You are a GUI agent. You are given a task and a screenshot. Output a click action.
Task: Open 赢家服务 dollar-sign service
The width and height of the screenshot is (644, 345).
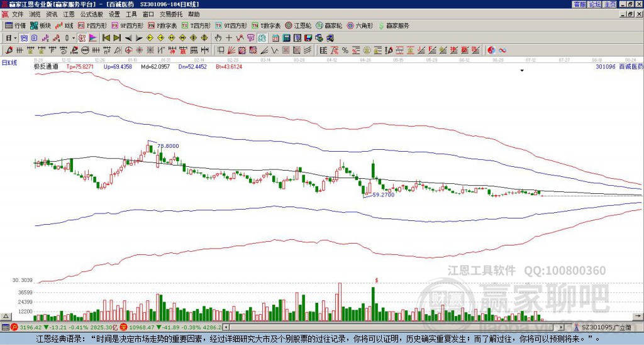pyautogui.click(x=394, y=25)
